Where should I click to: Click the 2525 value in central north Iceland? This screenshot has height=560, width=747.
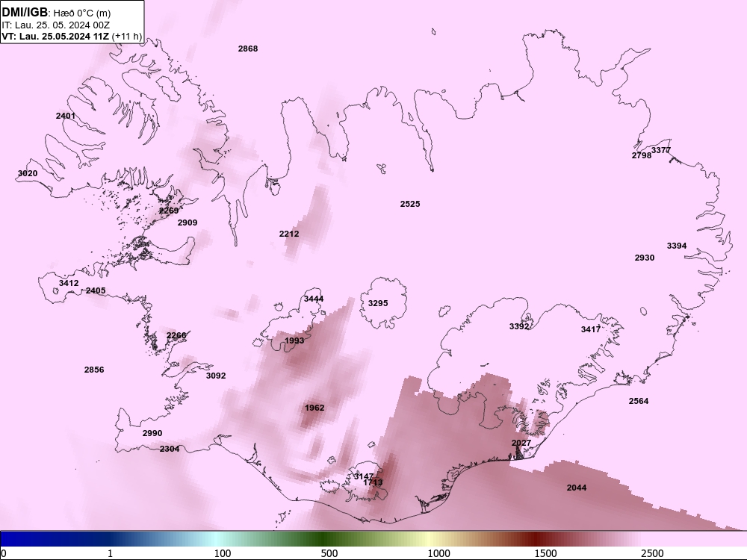pos(410,204)
